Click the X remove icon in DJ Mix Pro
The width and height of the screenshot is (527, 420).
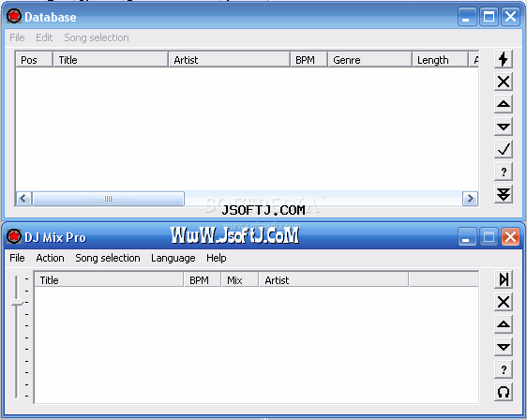coord(504,302)
